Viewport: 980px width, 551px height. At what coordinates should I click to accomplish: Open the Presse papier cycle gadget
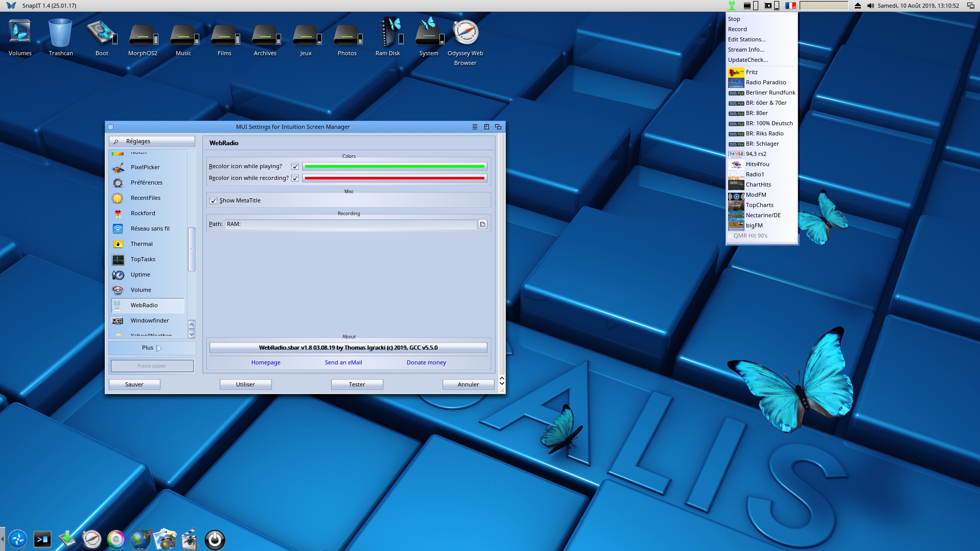pyautogui.click(x=152, y=365)
